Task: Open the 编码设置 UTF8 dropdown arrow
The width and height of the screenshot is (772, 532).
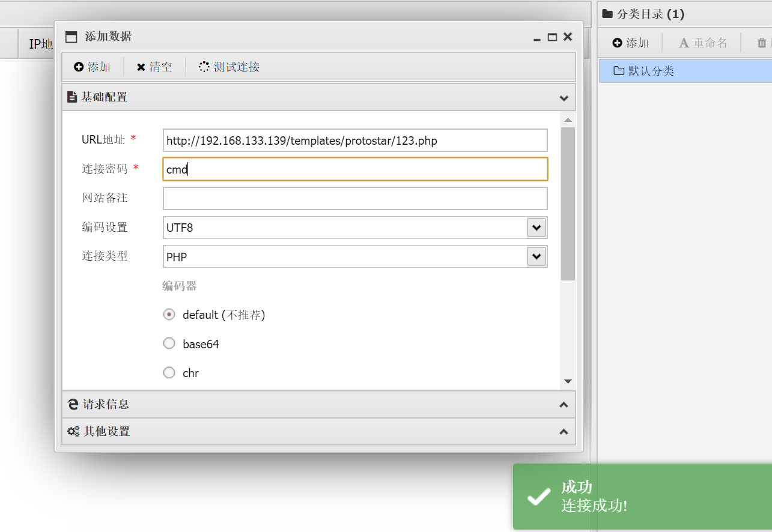Action: click(536, 228)
